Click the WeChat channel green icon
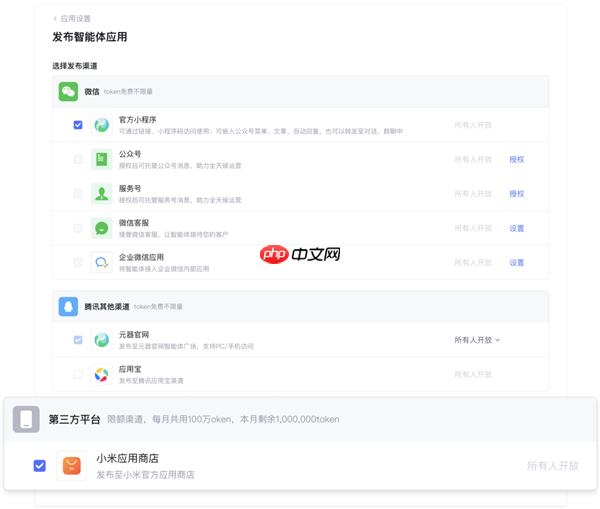This screenshot has height=509, width=600. tap(68, 91)
